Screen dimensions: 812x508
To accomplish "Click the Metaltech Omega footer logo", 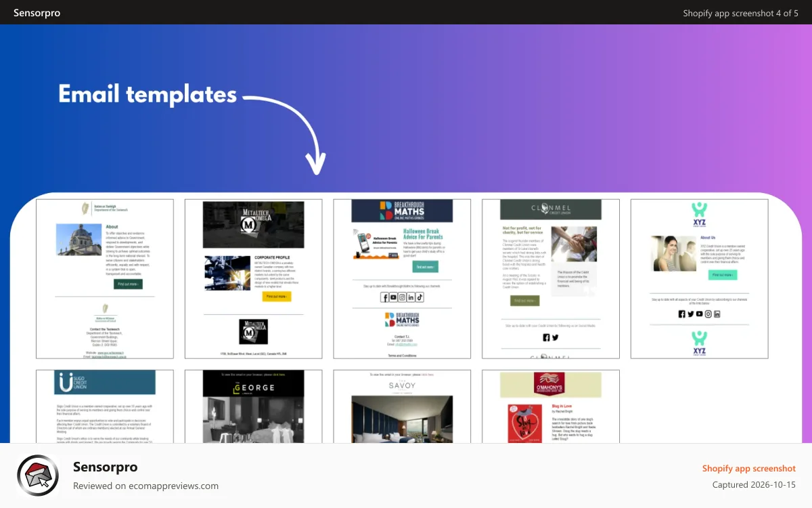I will [254, 332].
